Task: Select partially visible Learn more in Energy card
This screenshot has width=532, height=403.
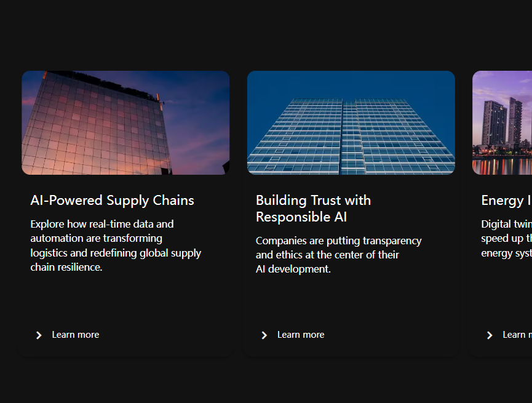Action: point(517,335)
